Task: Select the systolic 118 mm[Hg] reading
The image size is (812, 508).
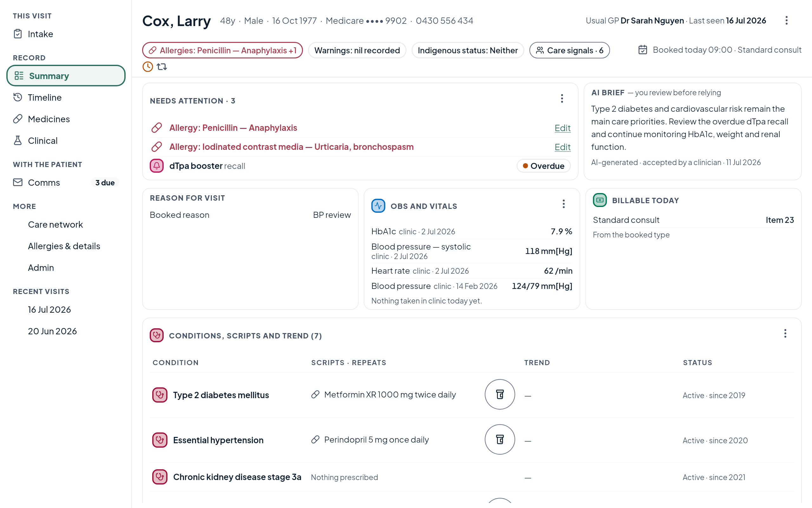Action: pyautogui.click(x=472, y=251)
